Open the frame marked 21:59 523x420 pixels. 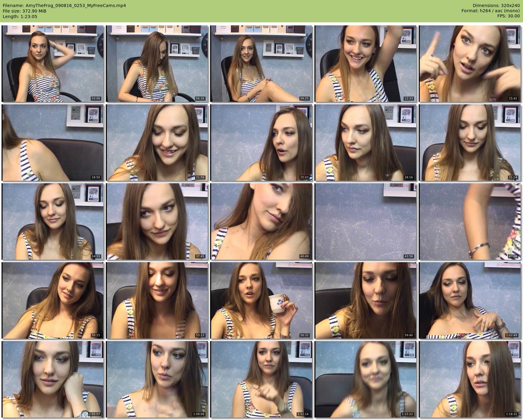point(157,143)
